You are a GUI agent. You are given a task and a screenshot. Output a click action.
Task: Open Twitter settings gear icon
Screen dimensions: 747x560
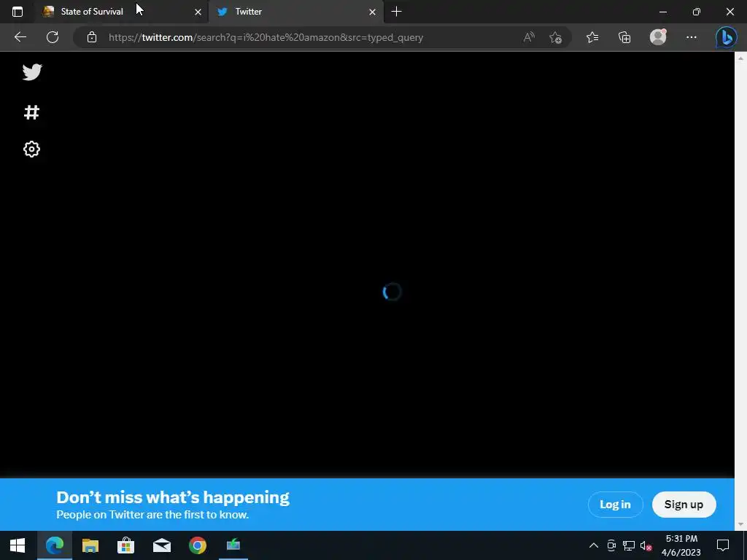(31, 149)
